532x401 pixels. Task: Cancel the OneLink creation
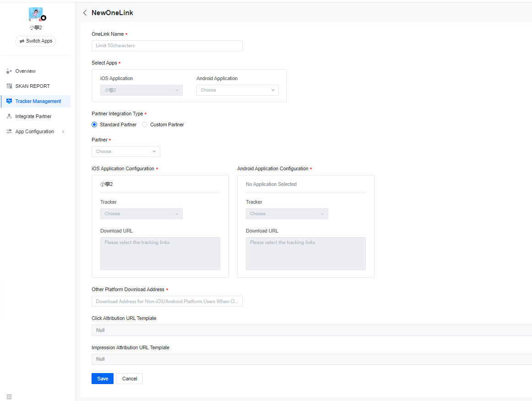[x=129, y=379]
